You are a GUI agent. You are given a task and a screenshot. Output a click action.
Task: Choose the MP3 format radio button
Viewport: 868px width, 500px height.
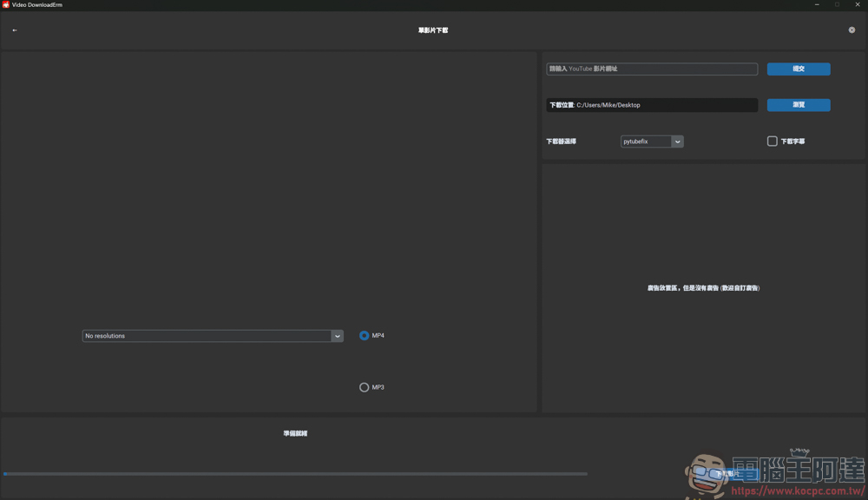364,387
